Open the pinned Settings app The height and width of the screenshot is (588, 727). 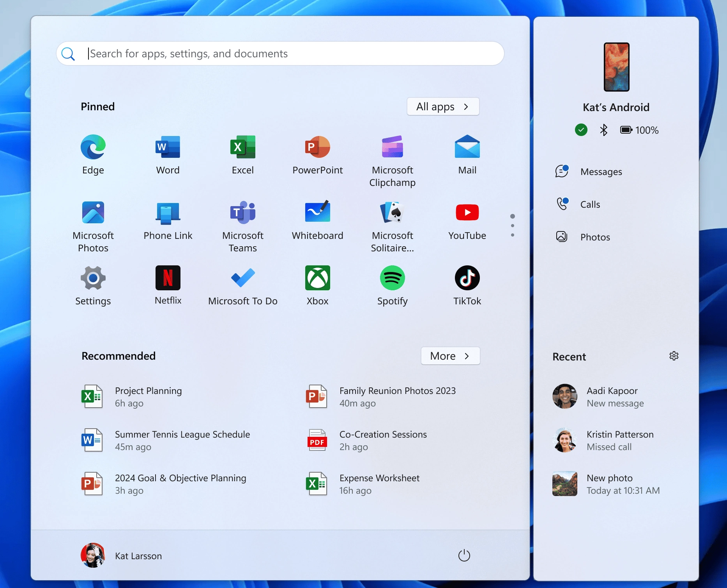click(93, 286)
